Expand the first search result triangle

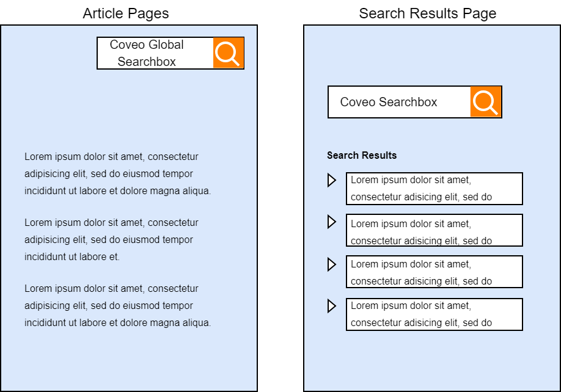(x=332, y=180)
